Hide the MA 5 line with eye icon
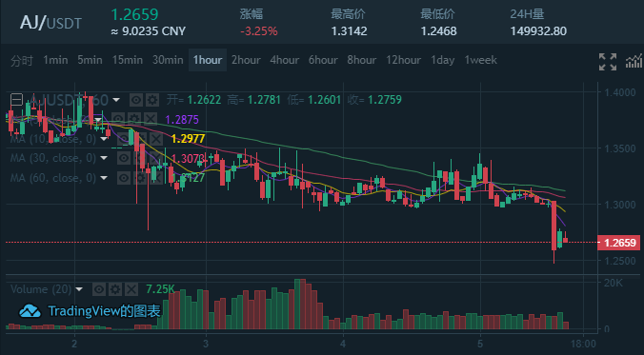 [x=118, y=119]
